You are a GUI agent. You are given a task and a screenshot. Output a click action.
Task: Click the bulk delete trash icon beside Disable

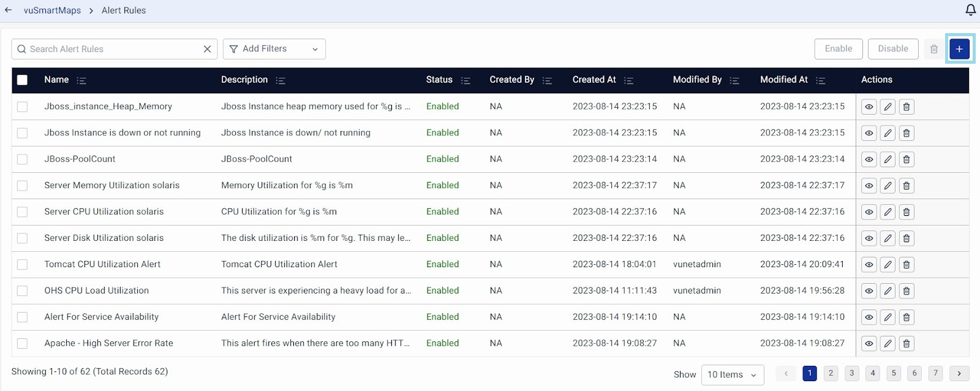point(933,49)
